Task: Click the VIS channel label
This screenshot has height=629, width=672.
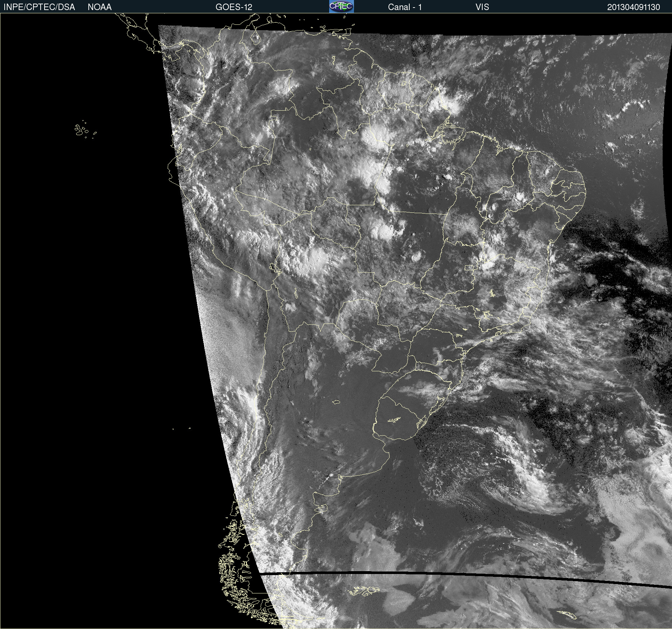Action: tap(482, 7)
